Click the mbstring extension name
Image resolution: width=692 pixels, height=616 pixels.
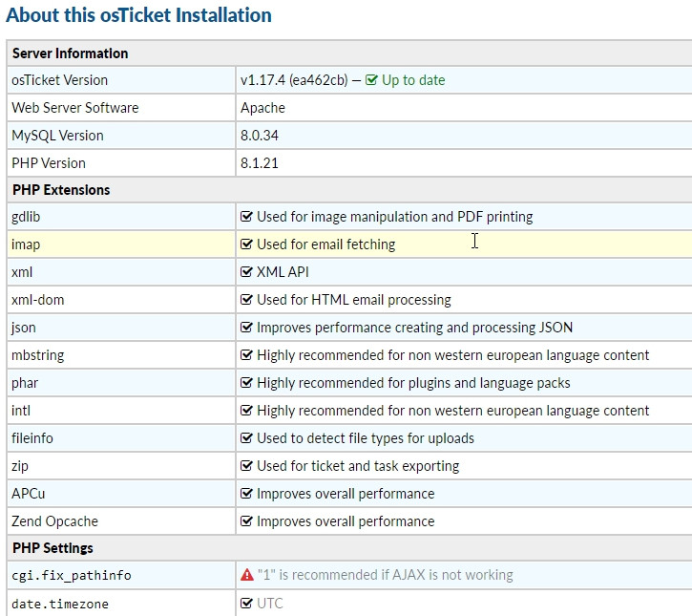38,355
